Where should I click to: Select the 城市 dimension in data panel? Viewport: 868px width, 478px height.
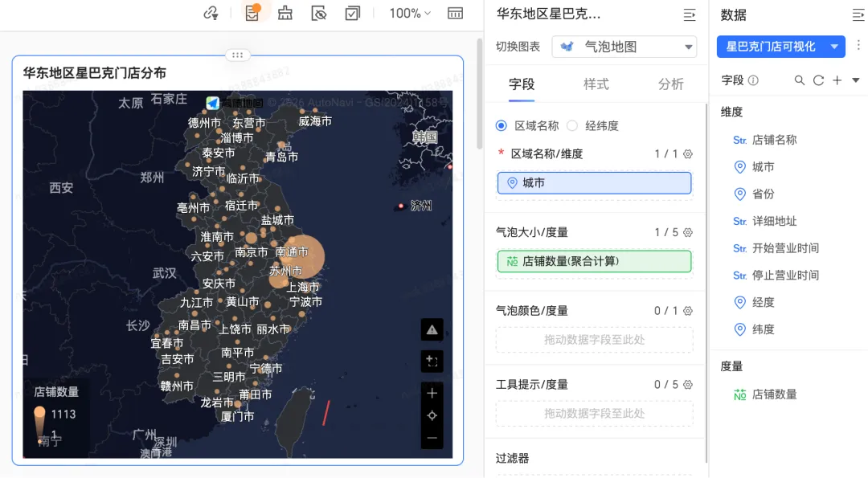(763, 167)
